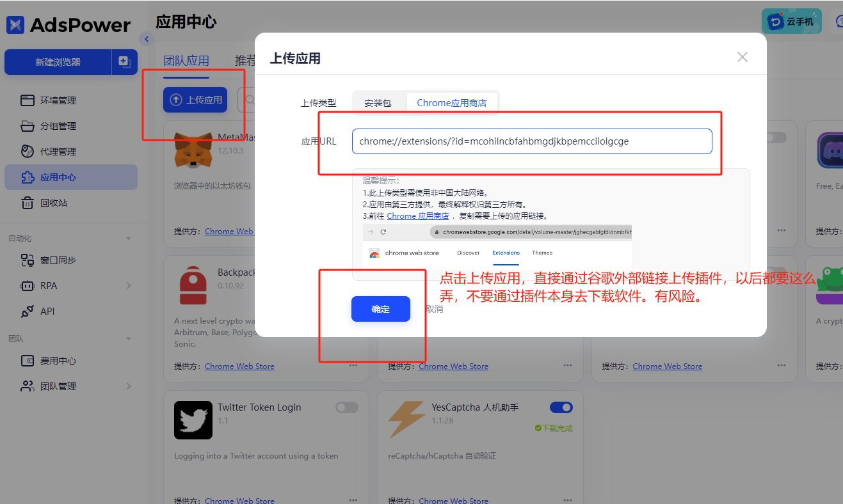This screenshot has width=843, height=504.
Task: Open YesCaptcha card's Chrome Web Store link
Action: coord(453,501)
